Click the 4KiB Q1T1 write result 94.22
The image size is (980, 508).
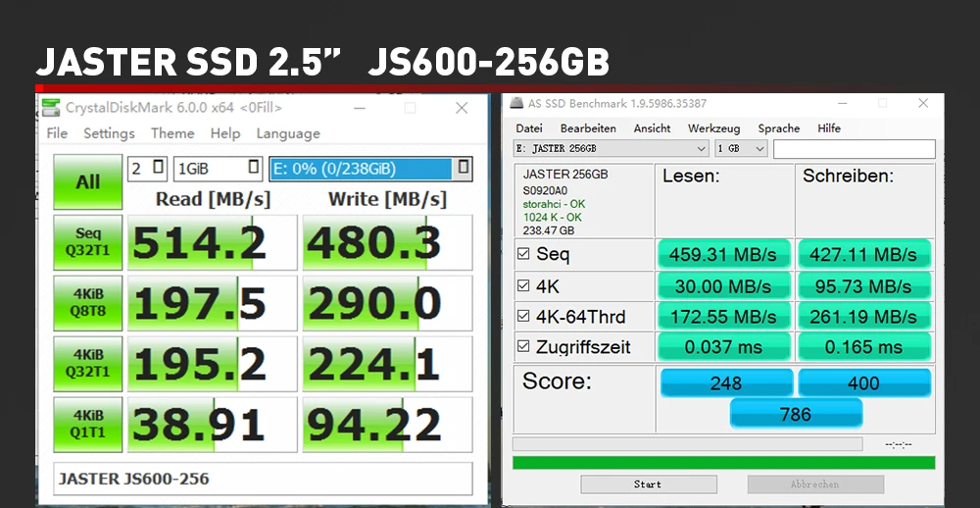tap(387, 425)
